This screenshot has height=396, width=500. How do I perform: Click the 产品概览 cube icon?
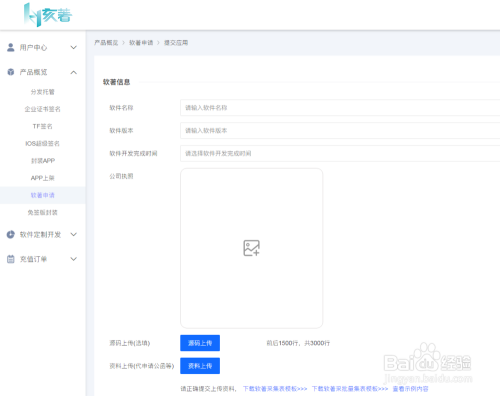click(x=11, y=72)
